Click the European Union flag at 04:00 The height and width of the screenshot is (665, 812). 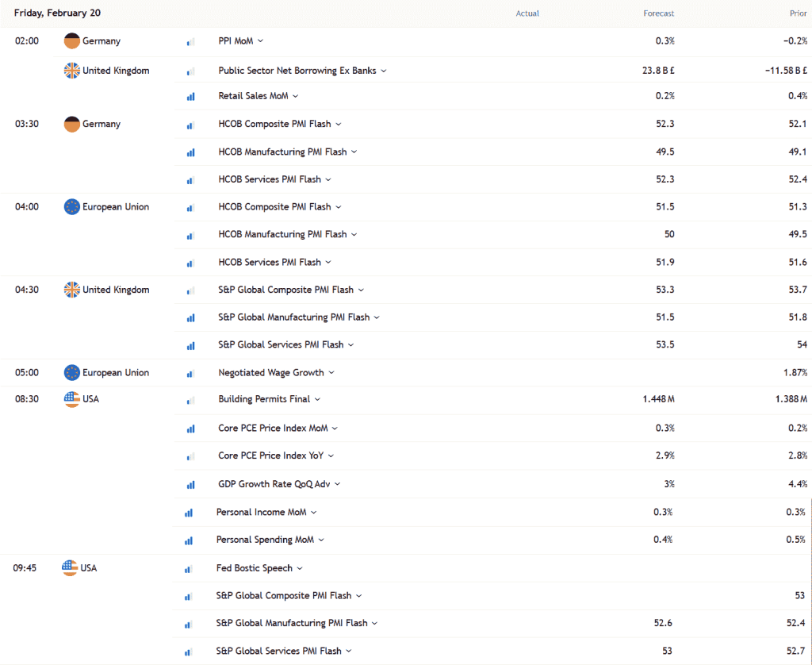click(x=72, y=207)
